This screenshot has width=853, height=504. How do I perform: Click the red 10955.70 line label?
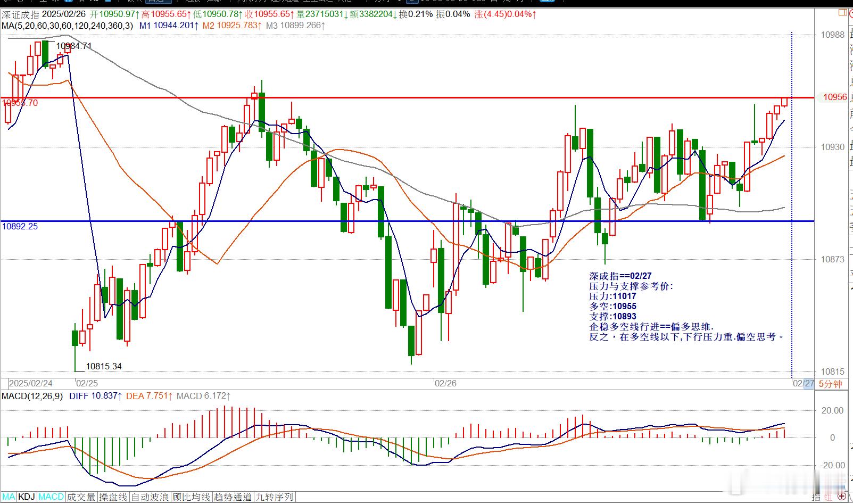(20, 103)
